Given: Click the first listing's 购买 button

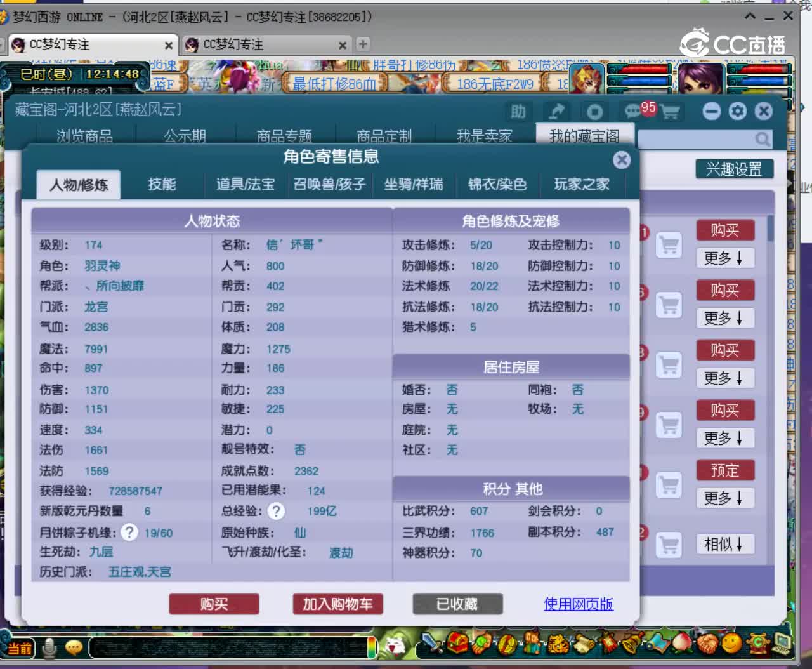Looking at the screenshot, I should [725, 230].
